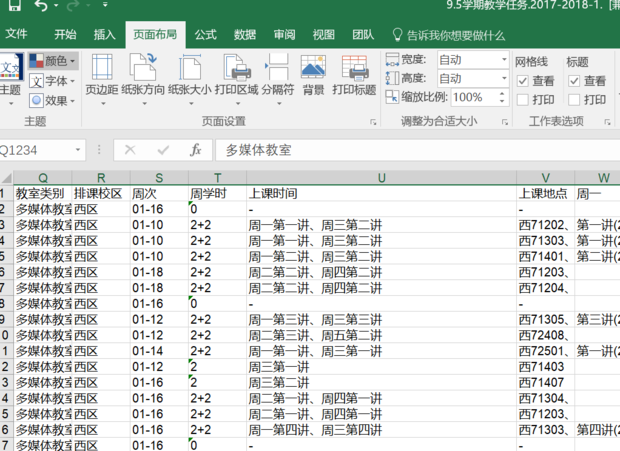Open the Undo history dropdown arrow
The height and width of the screenshot is (451, 620).
pyautogui.click(x=56, y=5)
